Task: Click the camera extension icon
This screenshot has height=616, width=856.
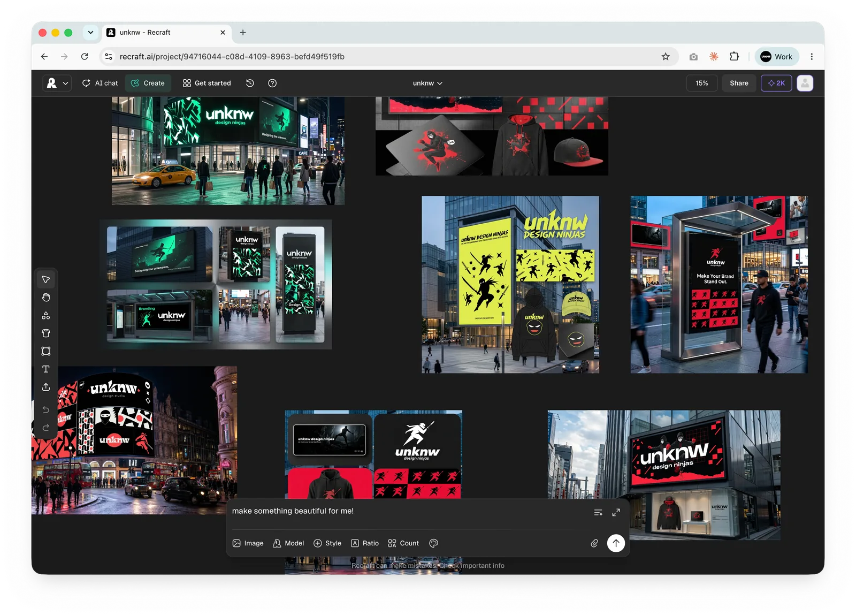Action: pyautogui.click(x=693, y=57)
